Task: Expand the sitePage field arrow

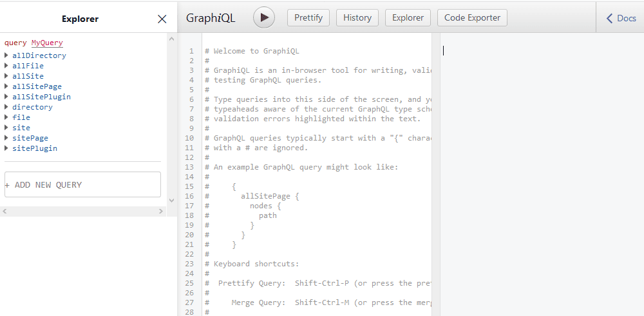Action: coord(6,137)
